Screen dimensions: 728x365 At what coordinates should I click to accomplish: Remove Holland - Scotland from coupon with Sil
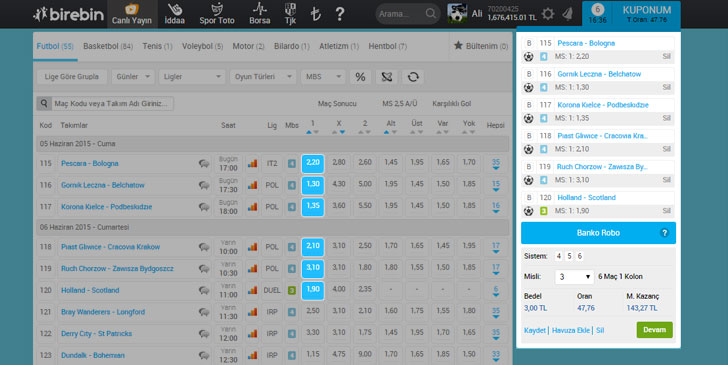[x=667, y=211]
